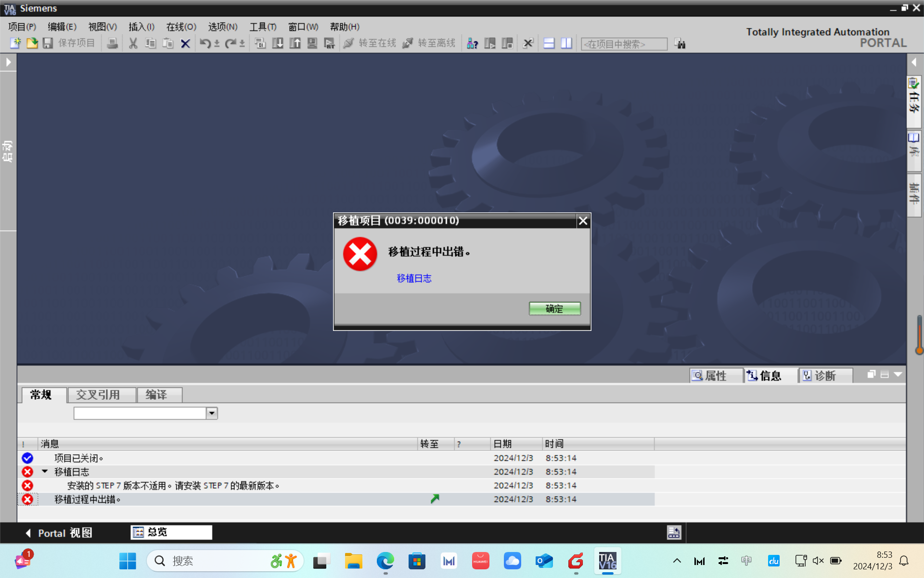Select the 诊断 inspector tab
The height and width of the screenshot is (578, 924).
coord(825,376)
